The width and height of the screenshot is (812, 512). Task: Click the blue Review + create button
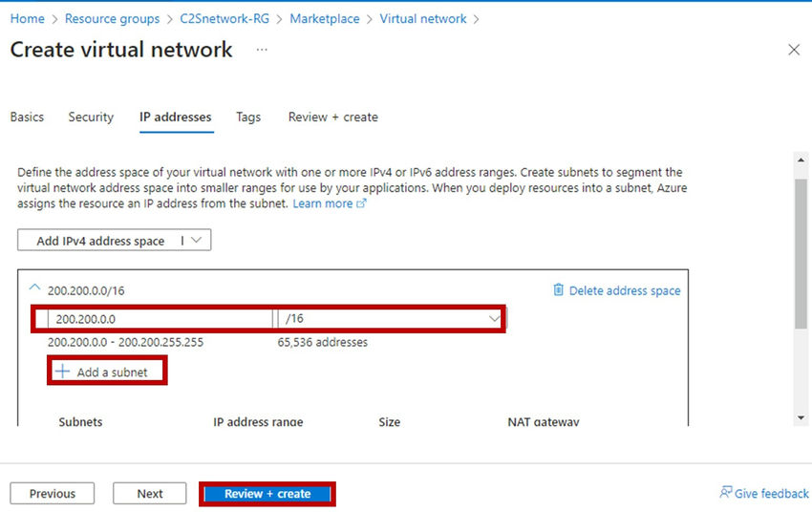267,493
